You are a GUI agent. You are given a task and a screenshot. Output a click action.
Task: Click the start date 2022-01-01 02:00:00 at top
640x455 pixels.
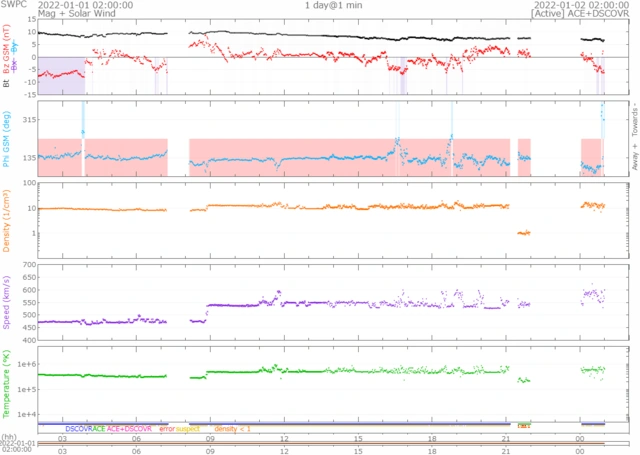coord(74,5)
